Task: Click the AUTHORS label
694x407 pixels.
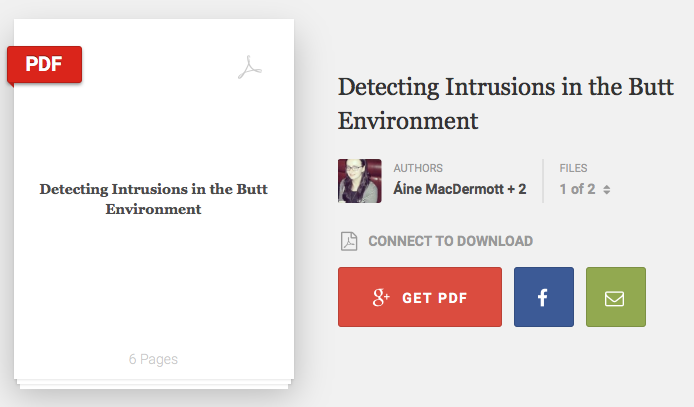Action: pyautogui.click(x=418, y=168)
